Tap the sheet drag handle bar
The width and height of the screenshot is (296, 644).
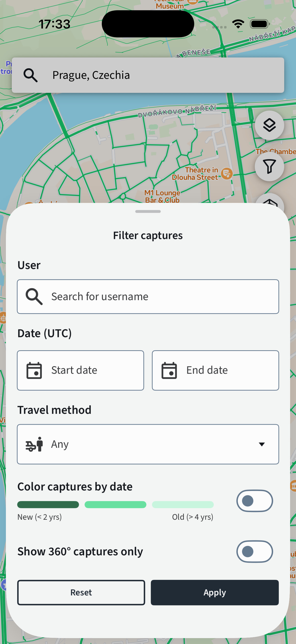coord(148,211)
